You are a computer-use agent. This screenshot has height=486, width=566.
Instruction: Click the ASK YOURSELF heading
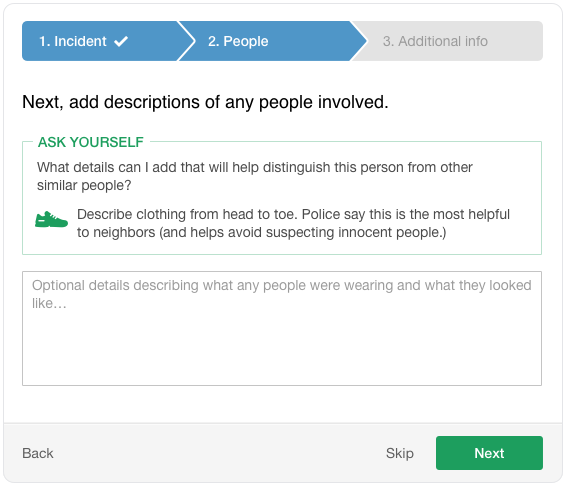(91, 142)
